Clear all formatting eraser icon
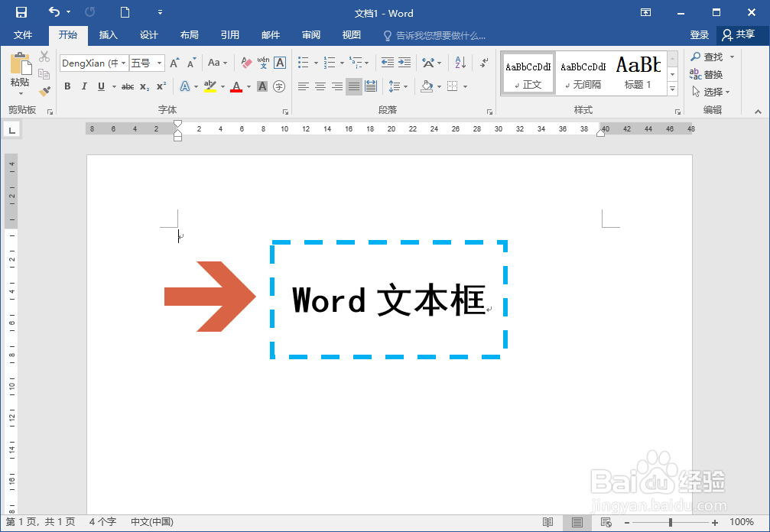The image size is (770, 532). (246, 63)
